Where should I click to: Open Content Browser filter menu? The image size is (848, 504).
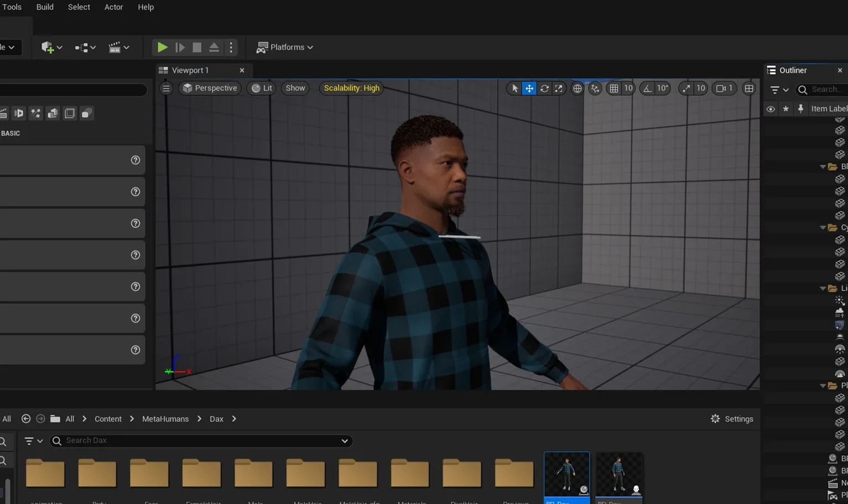[34, 441]
